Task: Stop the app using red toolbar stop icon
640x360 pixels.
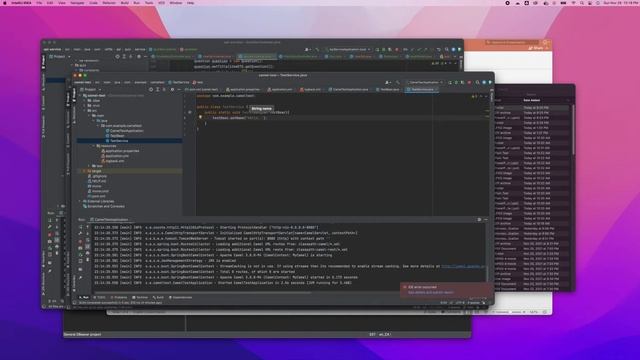Action: tap(469, 82)
